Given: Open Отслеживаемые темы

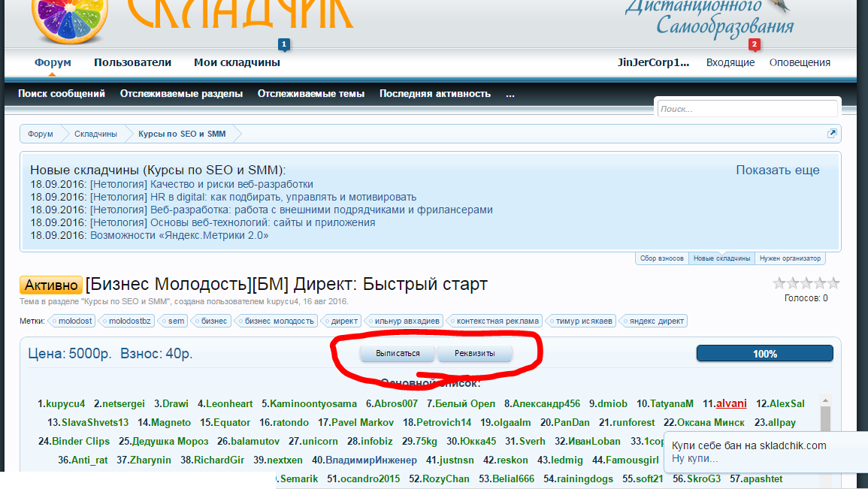Looking at the screenshot, I should (311, 93).
